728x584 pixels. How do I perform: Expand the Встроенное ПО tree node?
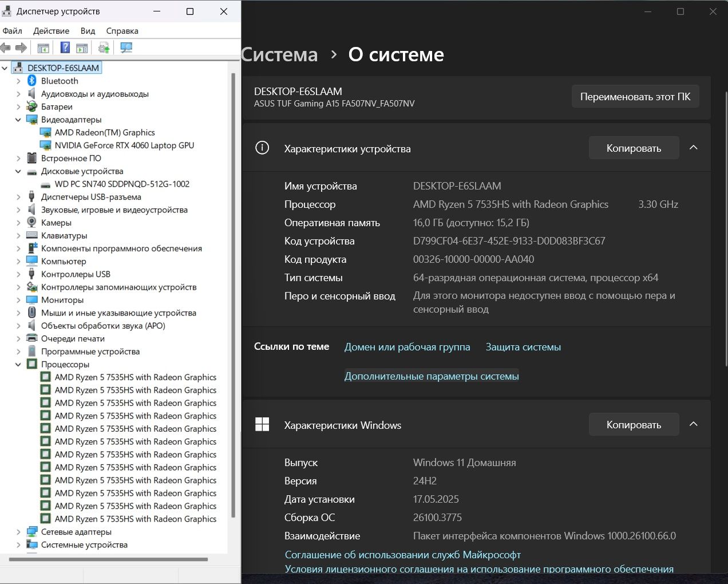tap(18, 159)
